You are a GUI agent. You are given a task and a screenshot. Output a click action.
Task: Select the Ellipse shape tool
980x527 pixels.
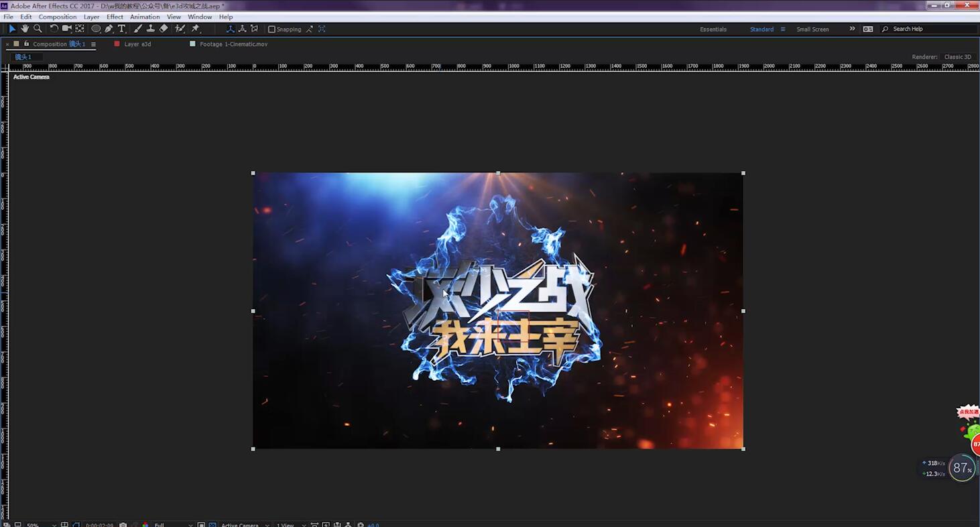click(x=96, y=29)
